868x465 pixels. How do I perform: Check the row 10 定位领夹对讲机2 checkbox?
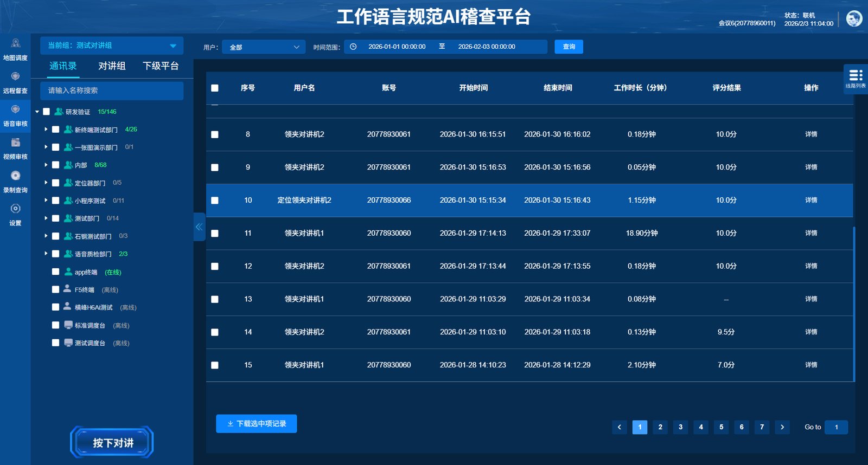click(215, 201)
